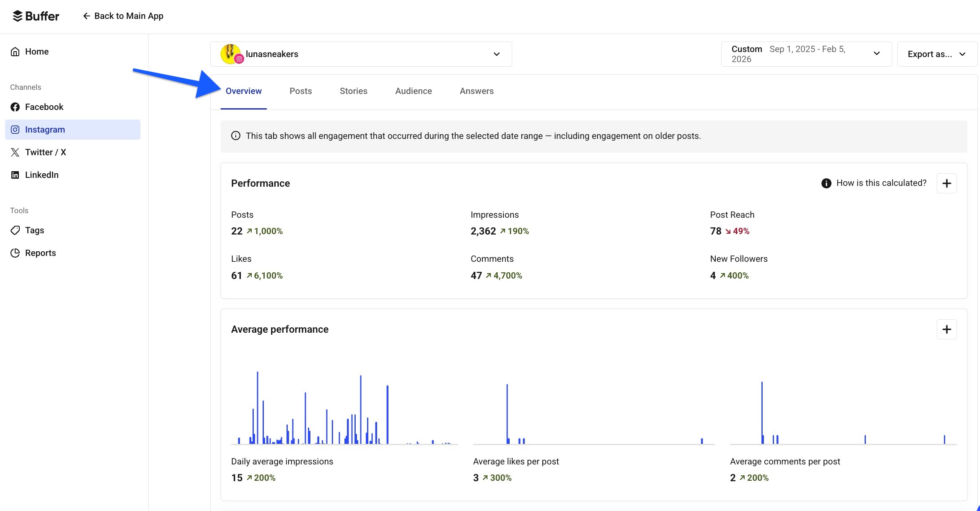Click the Instagram channel icon

point(15,130)
